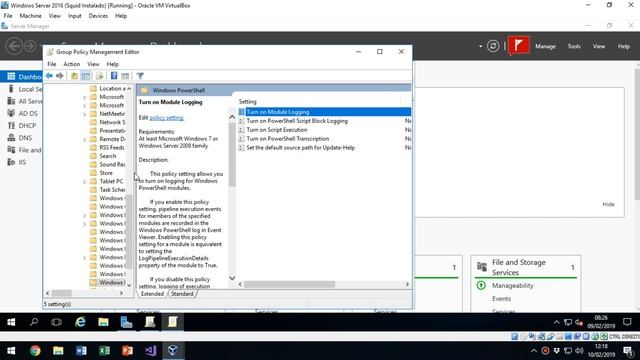The image size is (640, 360).
Task: Open Internet Explorer in the VM taskbar
Action: 80,322
